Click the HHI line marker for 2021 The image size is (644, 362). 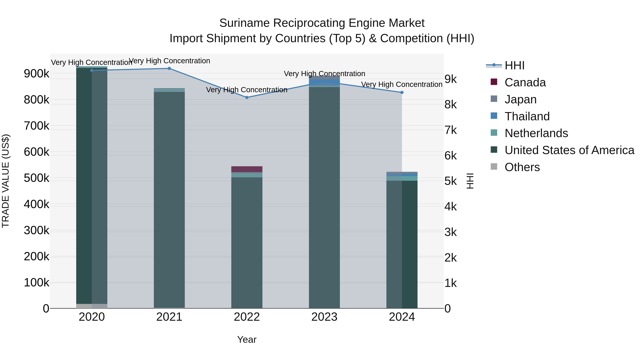click(x=169, y=68)
